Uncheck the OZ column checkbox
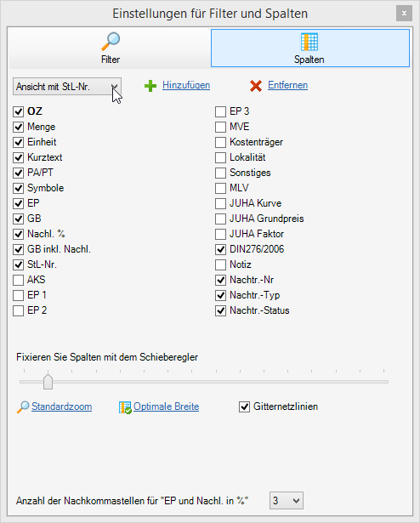The height and width of the screenshot is (523, 420). coord(19,111)
